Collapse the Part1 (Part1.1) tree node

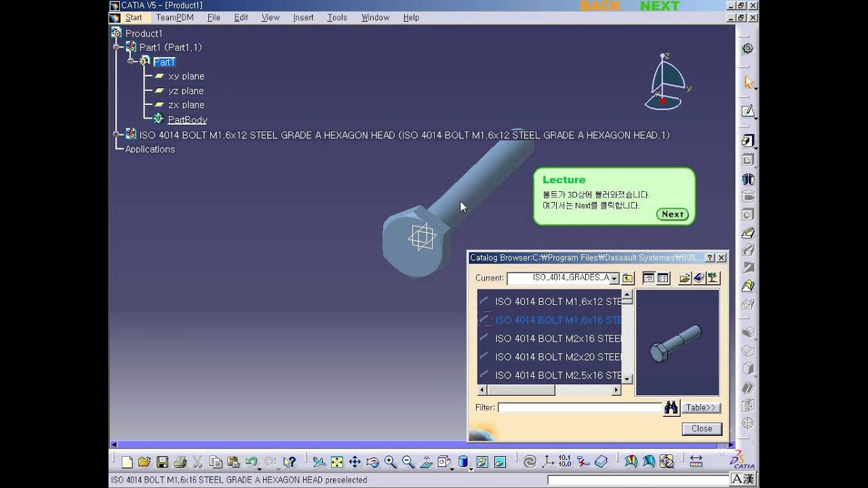[x=117, y=47]
